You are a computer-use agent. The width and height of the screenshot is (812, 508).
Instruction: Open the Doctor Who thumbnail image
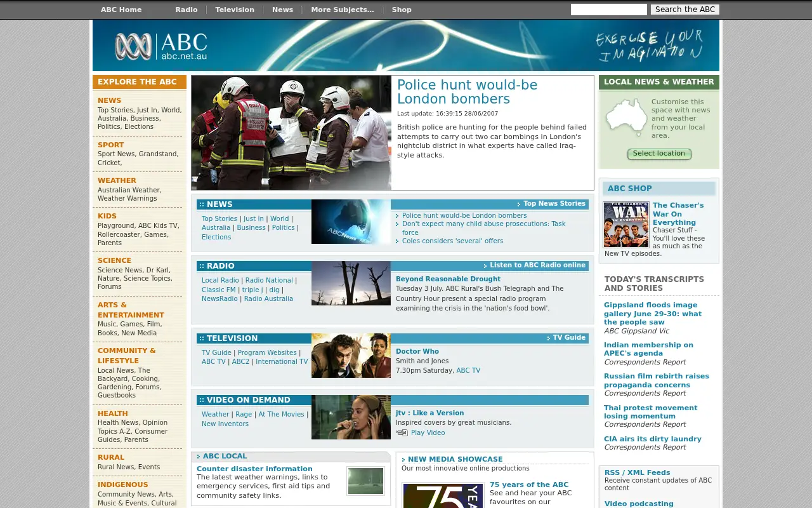(x=351, y=356)
